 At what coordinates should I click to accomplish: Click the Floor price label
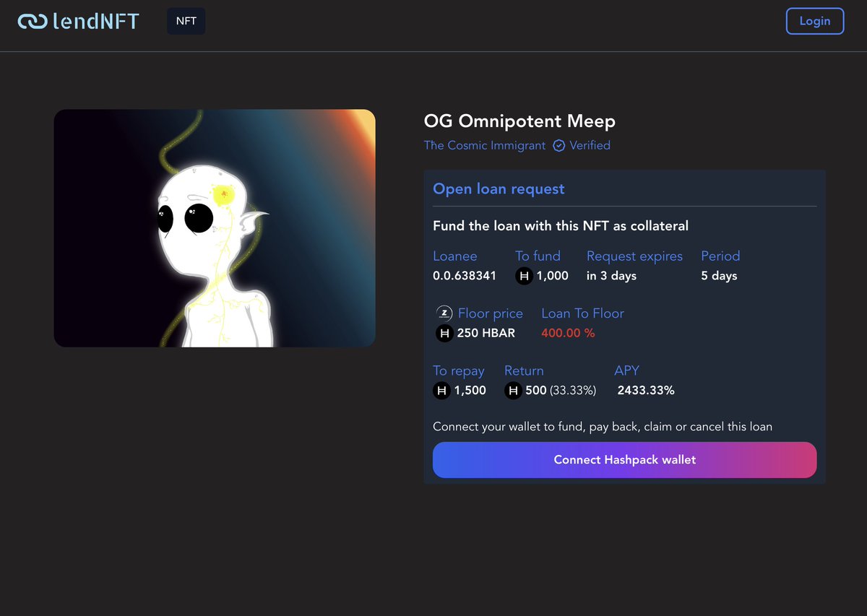[x=491, y=313]
